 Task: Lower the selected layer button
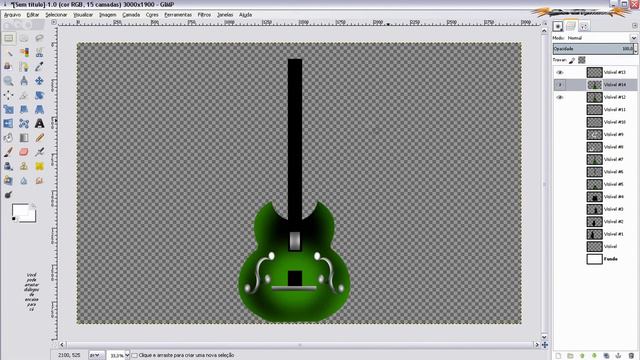pos(594,356)
